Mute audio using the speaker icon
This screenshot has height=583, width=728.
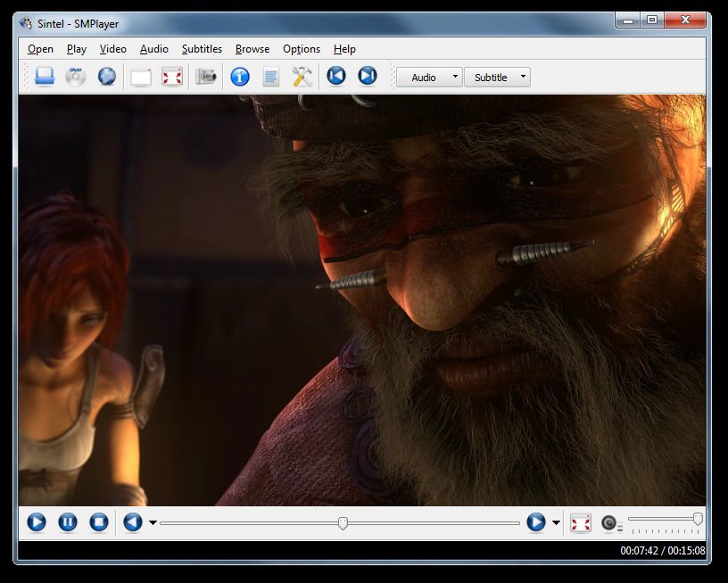click(610, 523)
